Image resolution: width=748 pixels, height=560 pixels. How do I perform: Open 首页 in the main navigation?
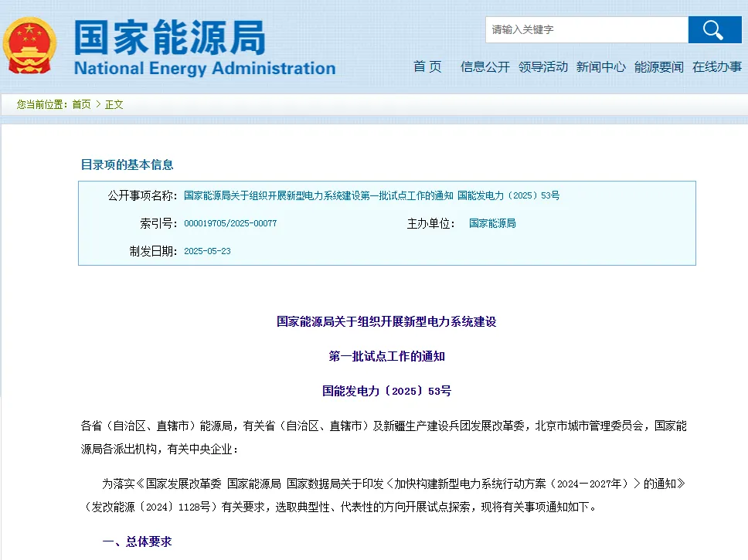tap(427, 67)
